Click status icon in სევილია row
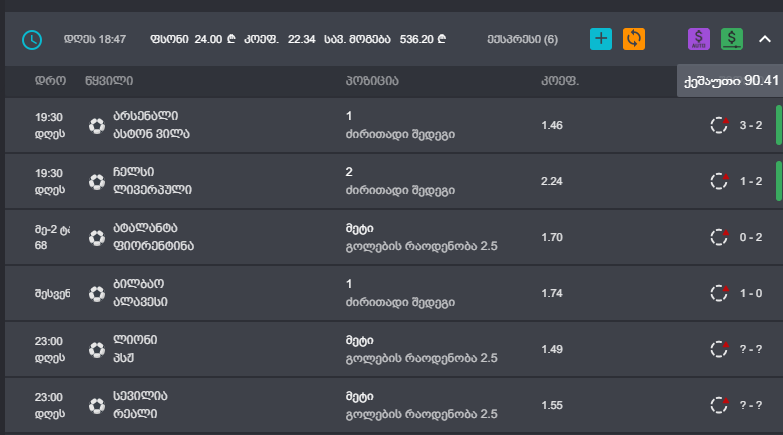 click(720, 405)
